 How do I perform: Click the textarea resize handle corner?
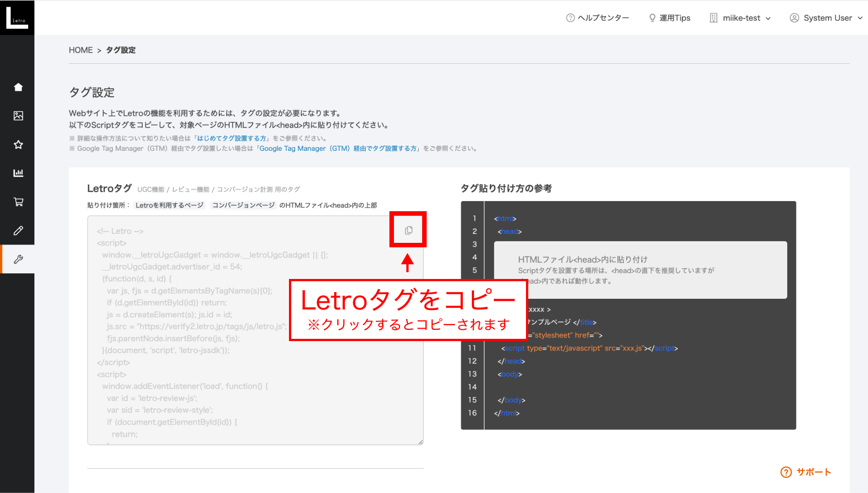420,442
